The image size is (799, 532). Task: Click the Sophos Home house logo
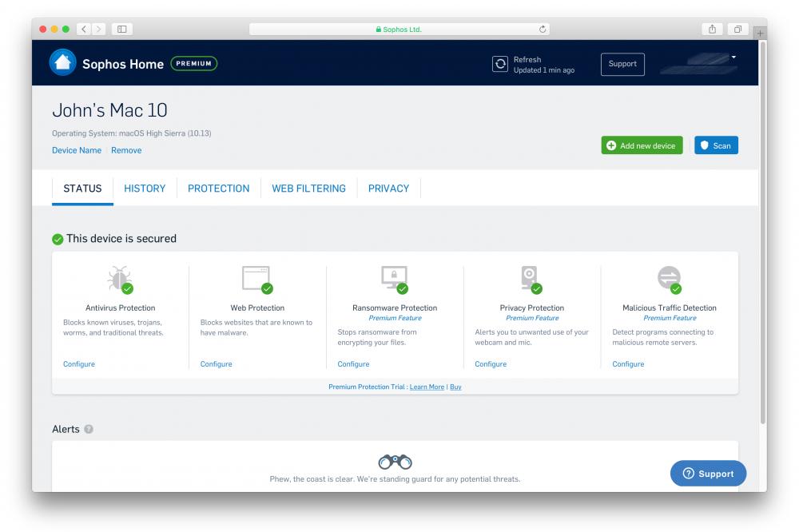62,62
